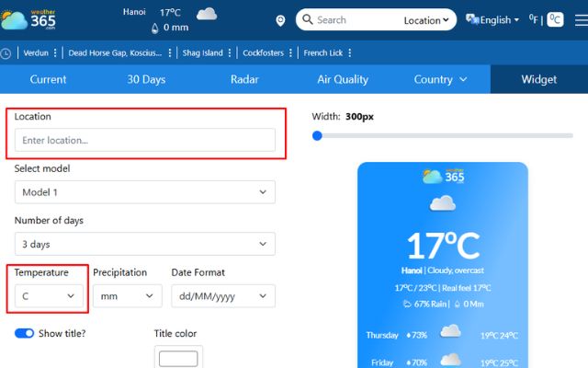Switch units to Celsius

(555, 19)
